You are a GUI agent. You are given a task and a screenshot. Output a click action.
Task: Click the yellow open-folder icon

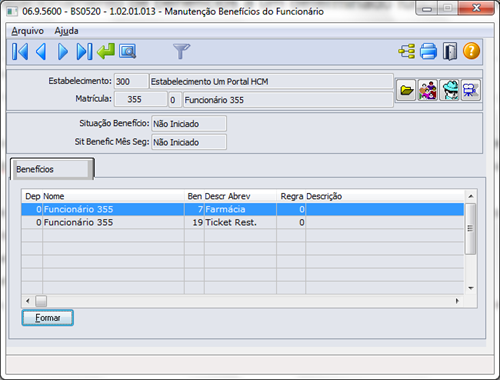(406, 90)
